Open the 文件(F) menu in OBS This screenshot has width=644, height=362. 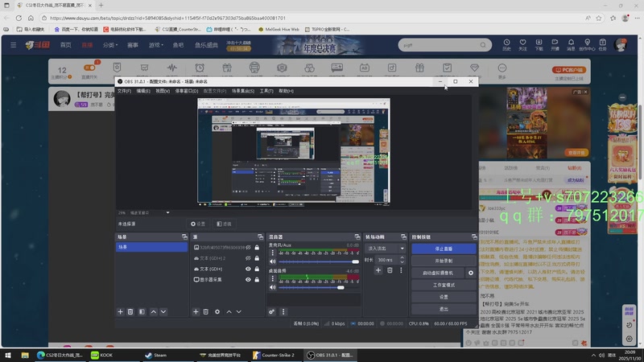(x=124, y=91)
